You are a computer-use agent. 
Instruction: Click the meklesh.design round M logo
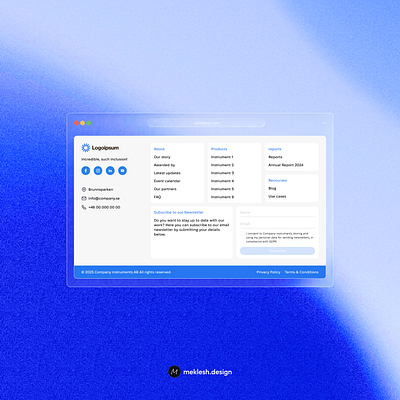click(x=174, y=371)
